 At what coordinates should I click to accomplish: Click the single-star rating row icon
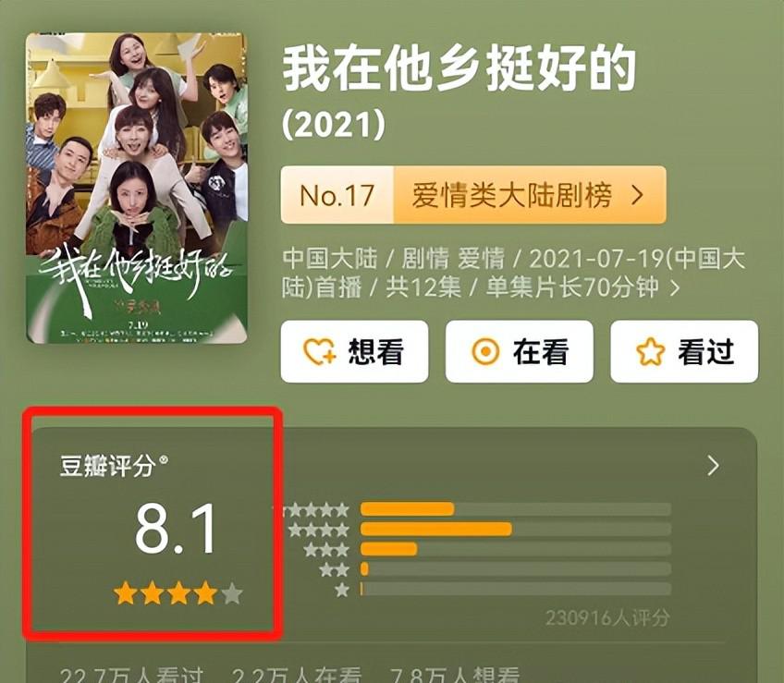click(342, 590)
